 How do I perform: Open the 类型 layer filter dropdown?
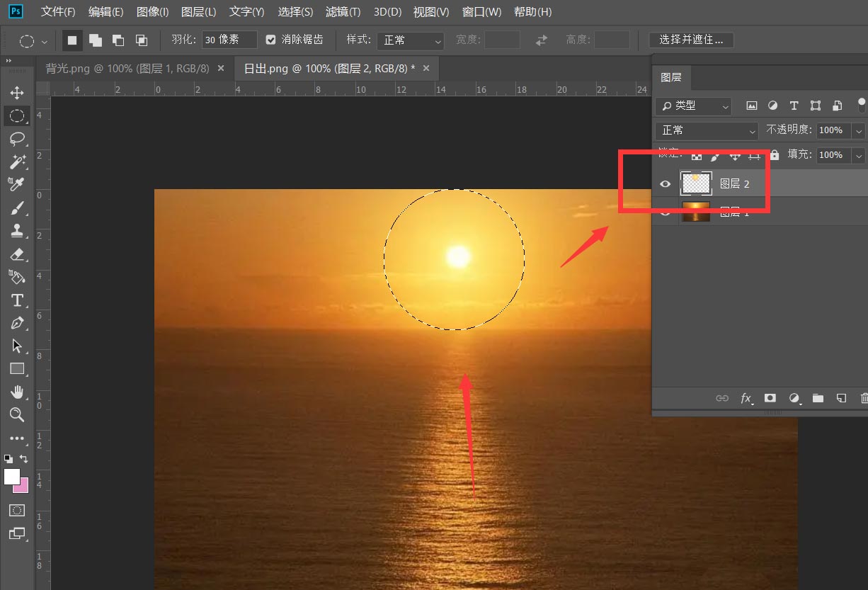(694, 106)
